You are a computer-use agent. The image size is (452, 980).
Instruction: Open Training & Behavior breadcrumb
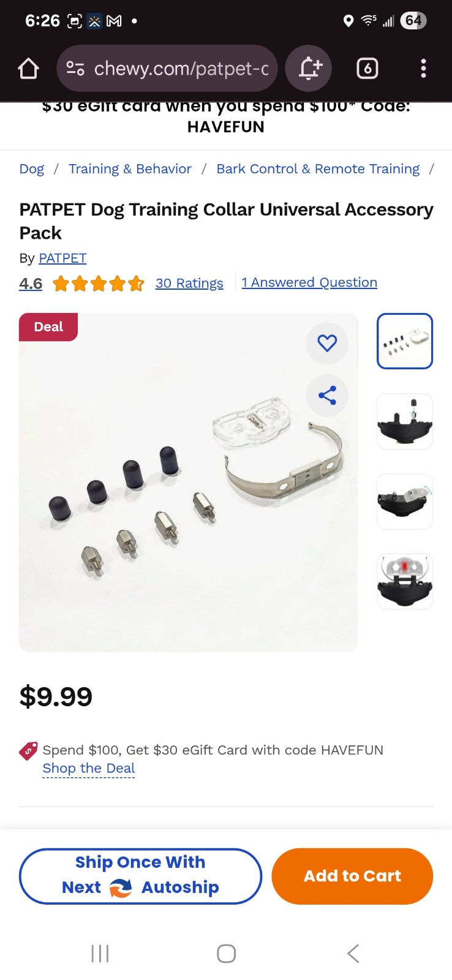[130, 169]
